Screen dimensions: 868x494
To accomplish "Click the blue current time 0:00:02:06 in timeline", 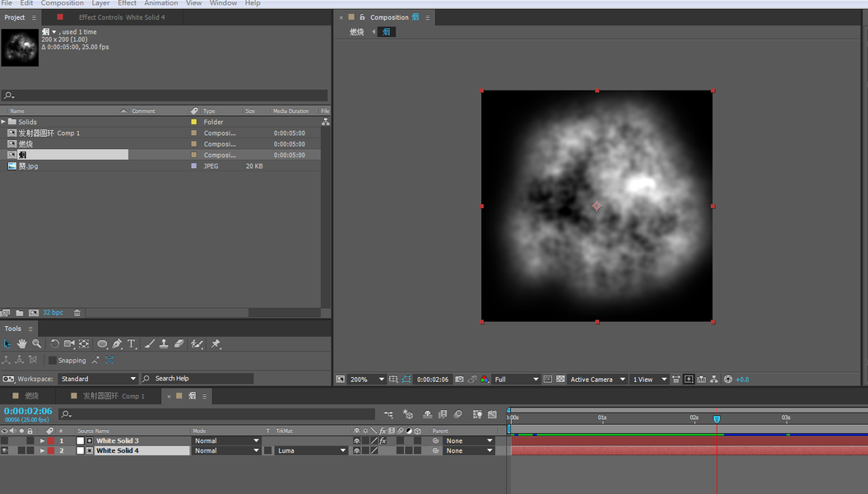I will [28, 411].
